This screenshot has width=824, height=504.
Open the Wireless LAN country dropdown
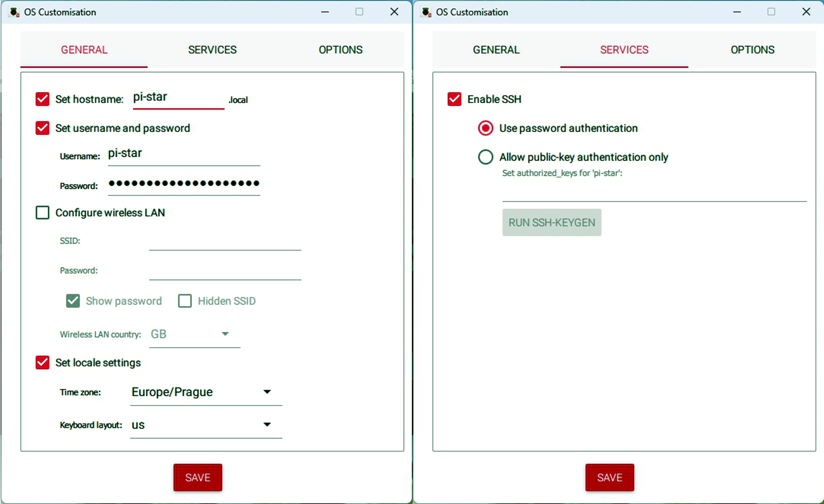(194, 334)
